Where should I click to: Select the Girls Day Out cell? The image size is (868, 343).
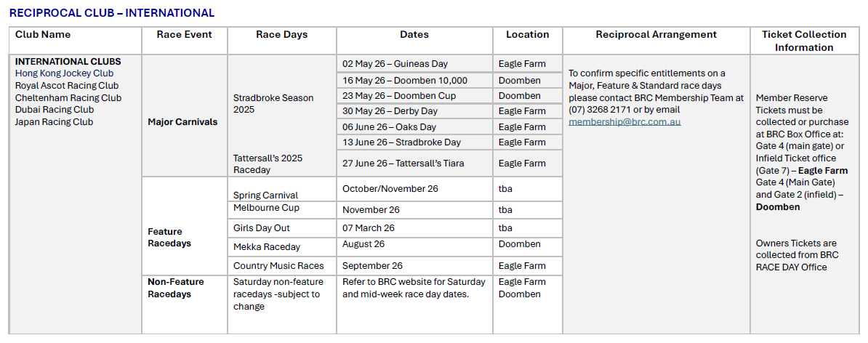pos(282,228)
